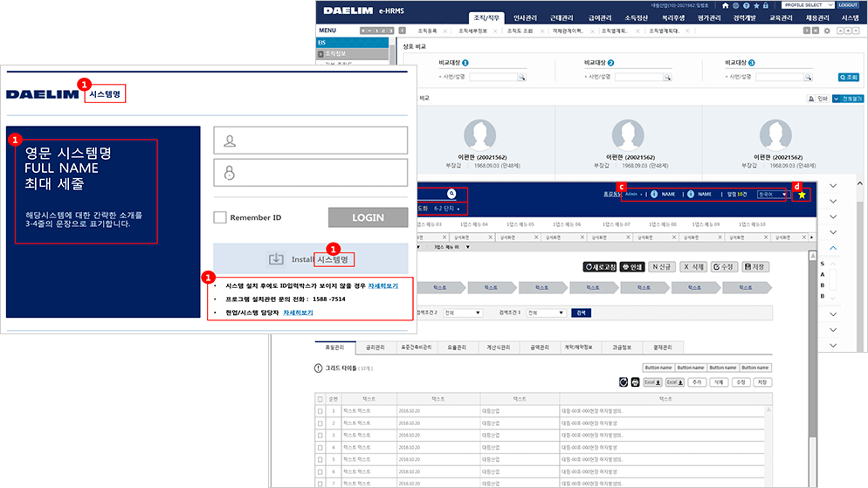
Task: Click the 저장 save button in toolbar
Action: pyautogui.click(x=755, y=266)
